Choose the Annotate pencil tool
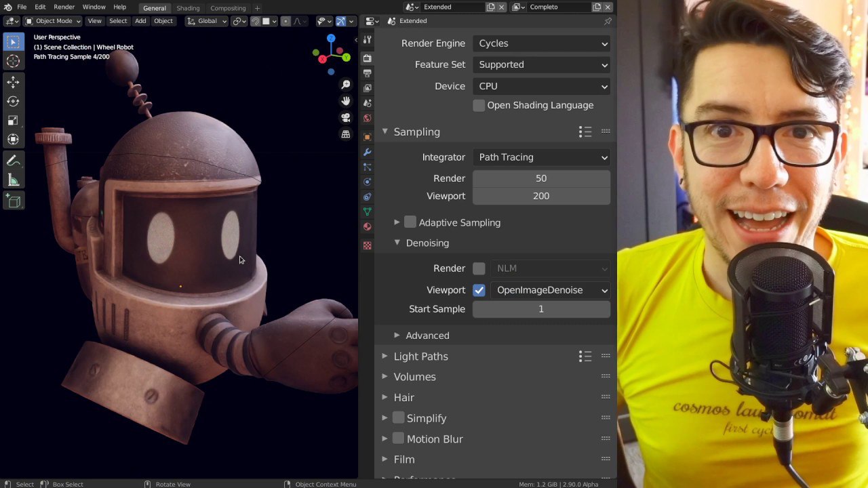868x488 pixels. point(13,161)
